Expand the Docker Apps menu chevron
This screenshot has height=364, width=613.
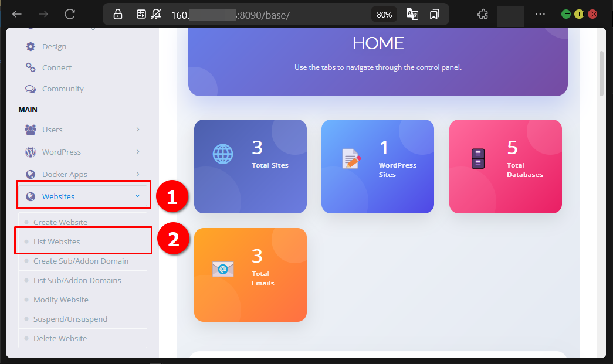(138, 174)
